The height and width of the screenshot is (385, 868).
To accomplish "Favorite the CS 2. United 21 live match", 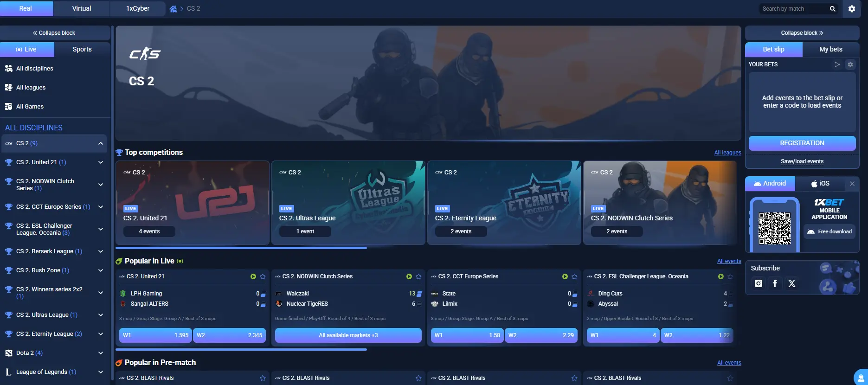I will point(263,276).
